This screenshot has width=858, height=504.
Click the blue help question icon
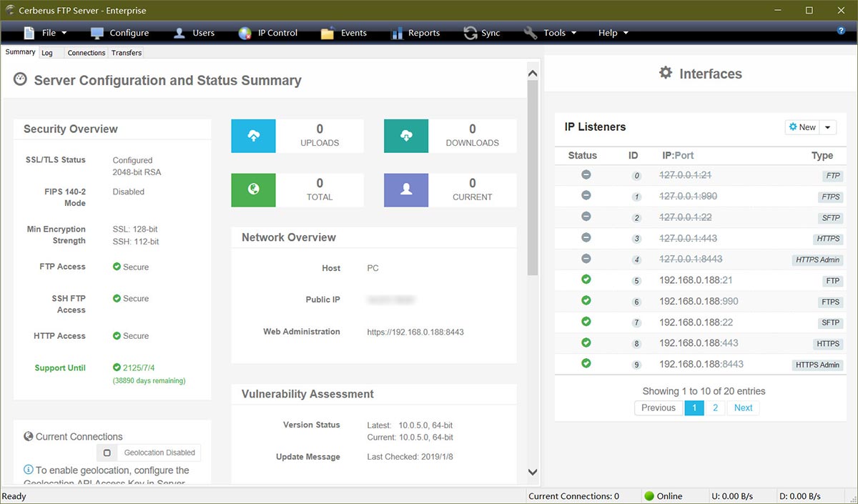coord(842,31)
